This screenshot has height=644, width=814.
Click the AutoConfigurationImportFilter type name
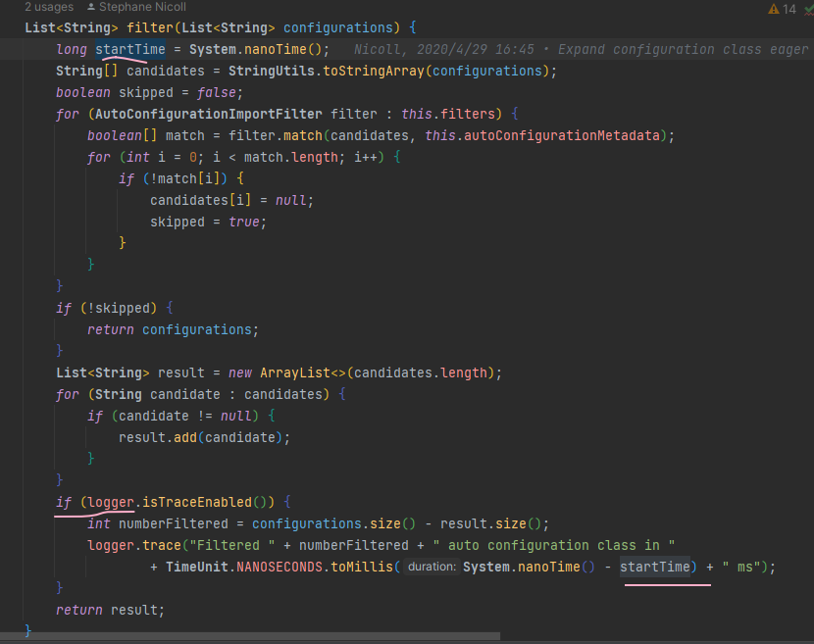[211, 114]
